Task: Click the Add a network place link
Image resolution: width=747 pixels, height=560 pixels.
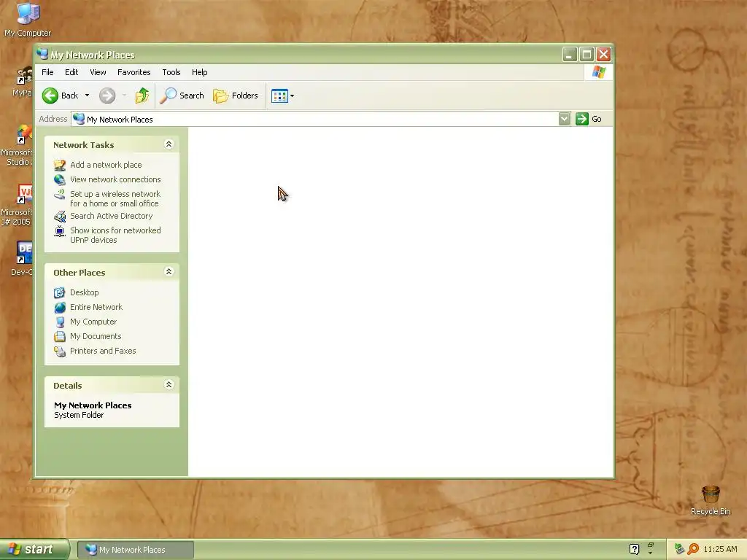Action: (106, 165)
